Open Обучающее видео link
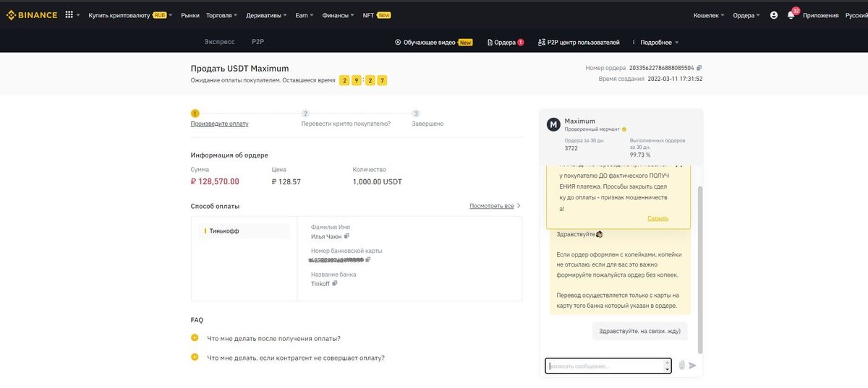This screenshot has width=868, height=388. pyautogui.click(x=433, y=42)
